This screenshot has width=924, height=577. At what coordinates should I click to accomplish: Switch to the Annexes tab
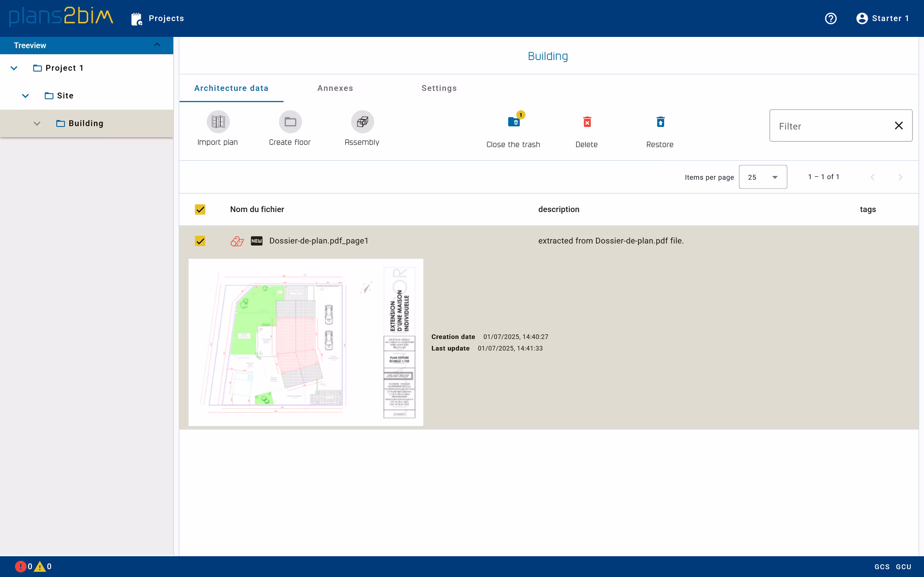pos(335,88)
